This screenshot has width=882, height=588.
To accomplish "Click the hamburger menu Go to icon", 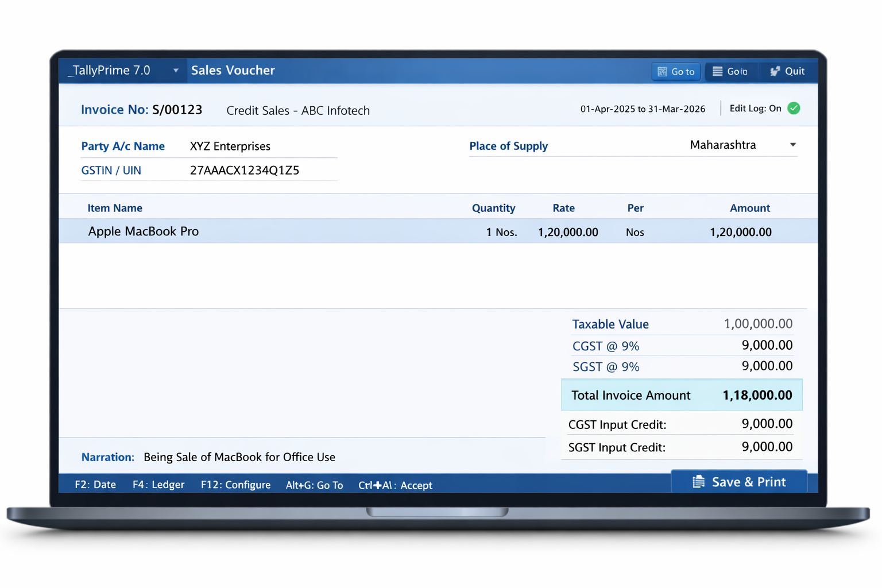I will pyautogui.click(x=718, y=71).
